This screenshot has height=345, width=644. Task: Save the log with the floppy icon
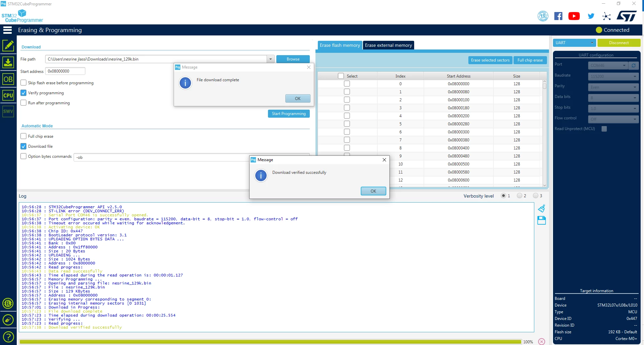click(x=542, y=220)
